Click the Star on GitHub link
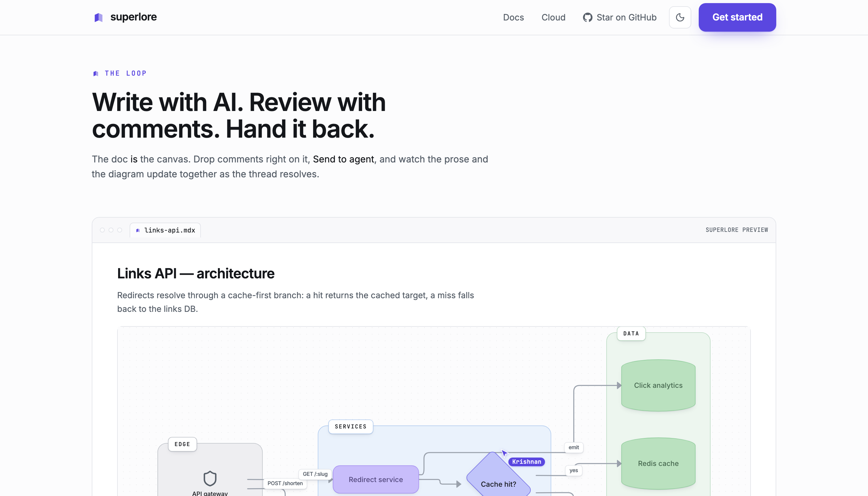Viewport: 868px width, 496px height. (x=620, y=17)
